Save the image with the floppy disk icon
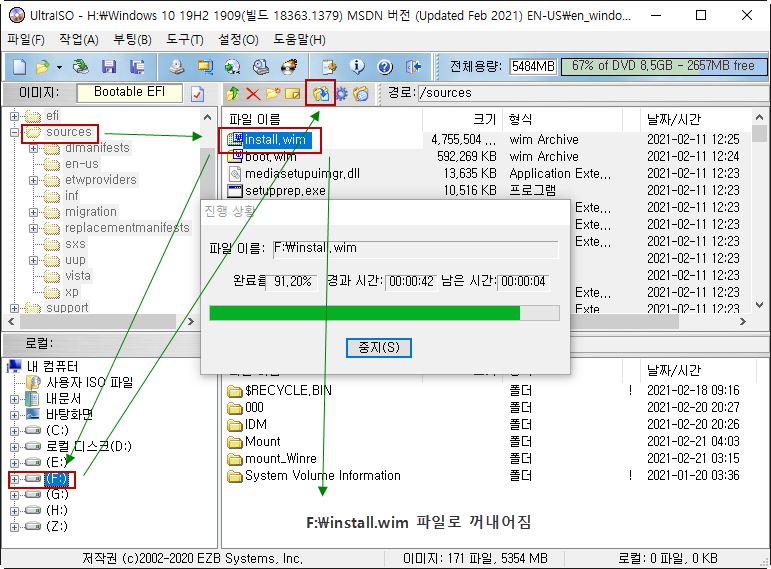The height and width of the screenshot is (569, 771). click(109, 66)
